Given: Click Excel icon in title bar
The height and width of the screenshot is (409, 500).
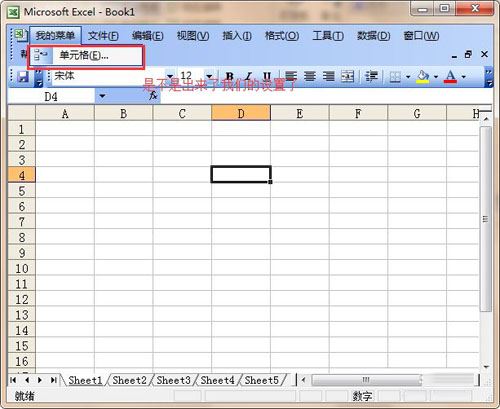Looking at the screenshot, I should pos(14,13).
